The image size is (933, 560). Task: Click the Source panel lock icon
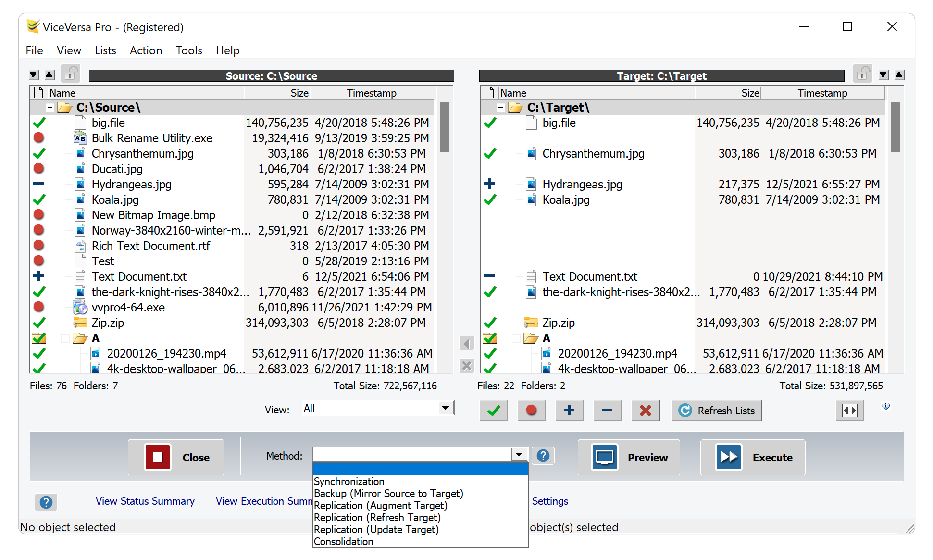(x=71, y=74)
